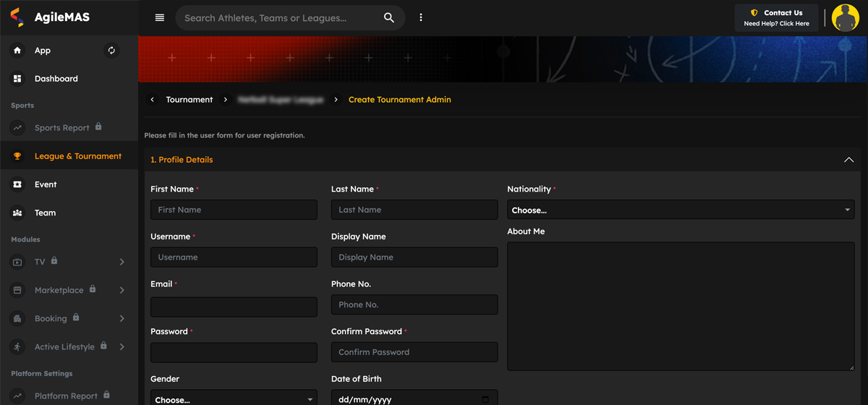Click the Team people icon

pyautogui.click(x=17, y=213)
